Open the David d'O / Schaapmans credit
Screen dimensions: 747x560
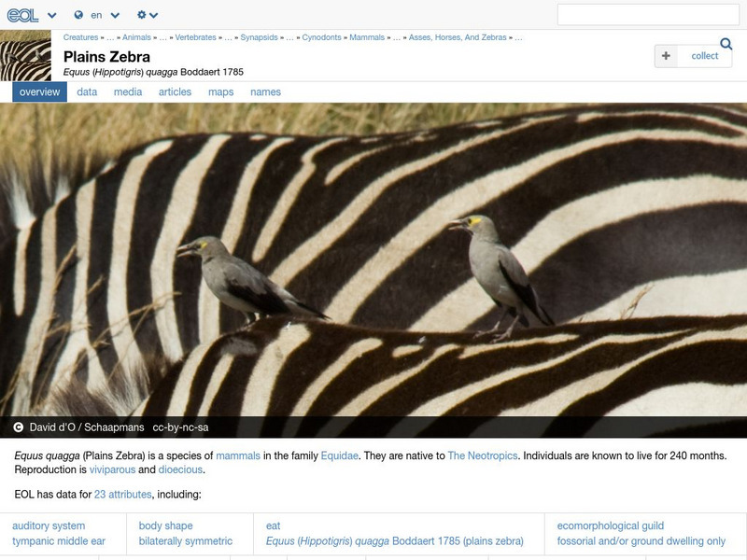[x=88, y=426]
